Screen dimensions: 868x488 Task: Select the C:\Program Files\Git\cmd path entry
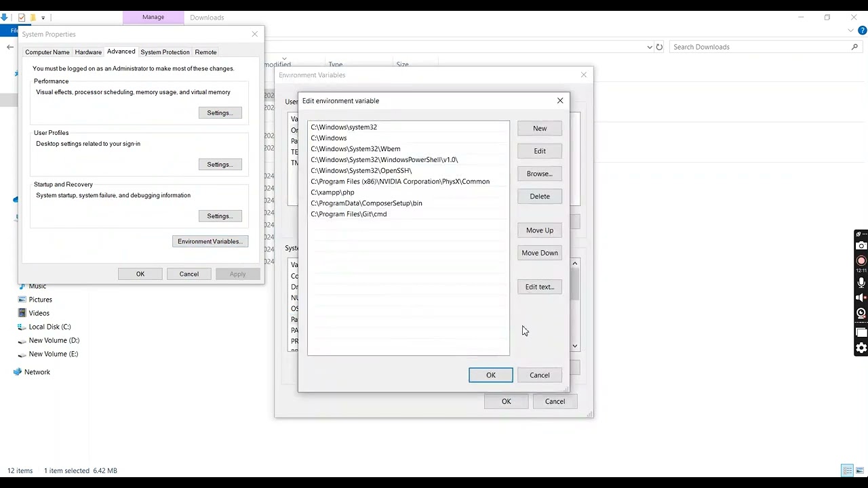408,214
